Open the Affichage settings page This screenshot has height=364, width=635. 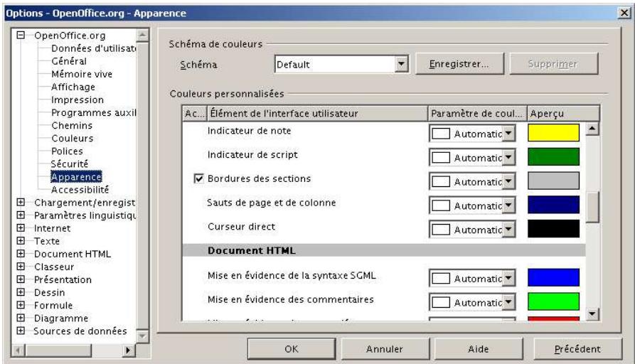click(73, 87)
